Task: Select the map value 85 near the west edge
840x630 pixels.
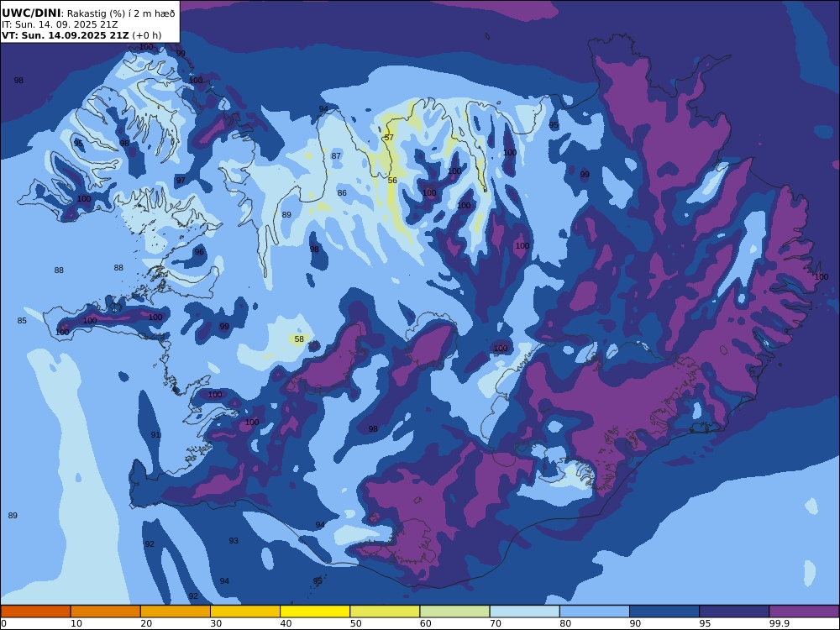Action: tap(22, 321)
